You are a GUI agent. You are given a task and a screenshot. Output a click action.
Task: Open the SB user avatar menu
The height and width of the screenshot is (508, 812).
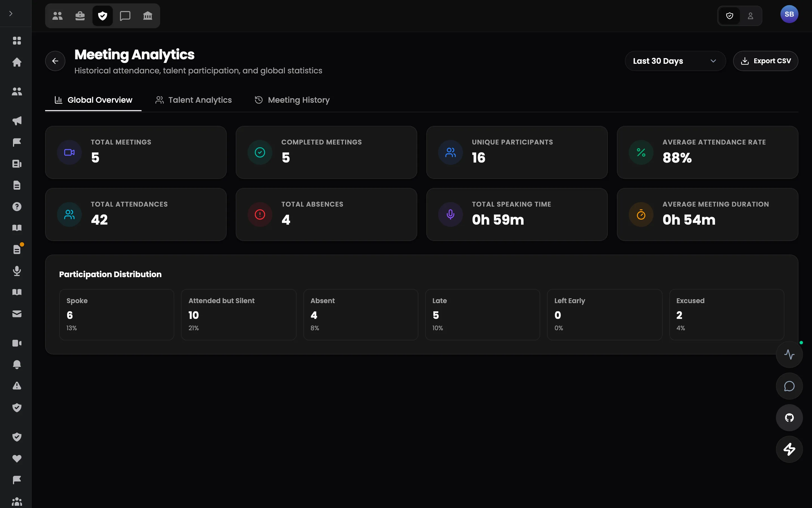click(x=789, y=14)
